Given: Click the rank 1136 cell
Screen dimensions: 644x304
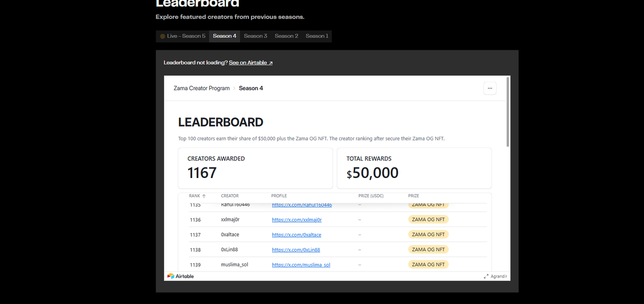Looking at the screenshot, I should point(195,220).
